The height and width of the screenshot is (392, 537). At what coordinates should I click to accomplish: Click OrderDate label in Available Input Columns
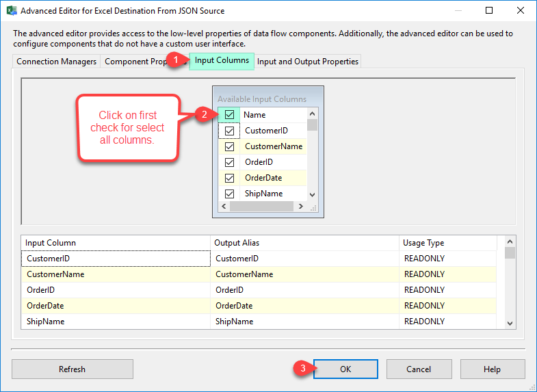coord(263,178)
